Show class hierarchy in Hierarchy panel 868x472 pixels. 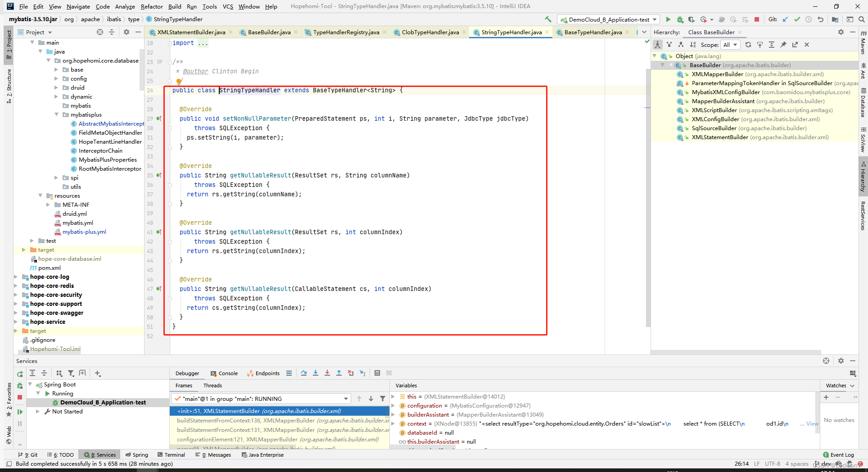tap(658, 45)
